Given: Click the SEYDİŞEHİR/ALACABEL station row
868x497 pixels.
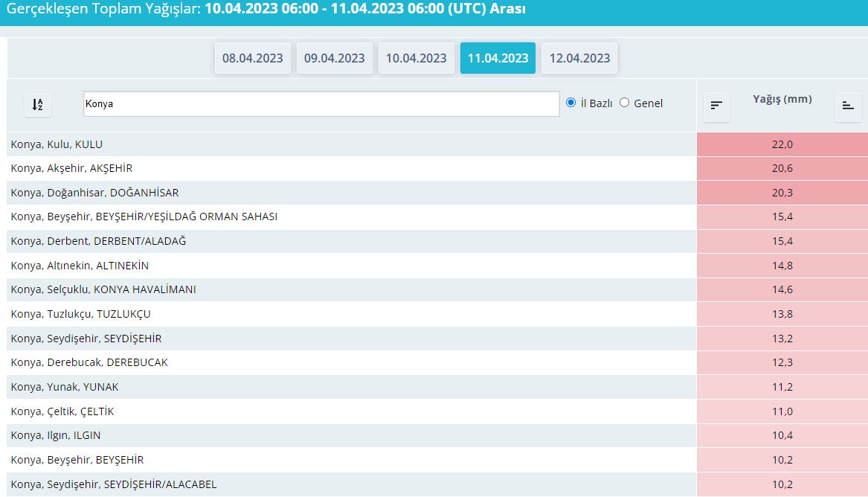Looking at the screenshot, I should pos(114,484).
